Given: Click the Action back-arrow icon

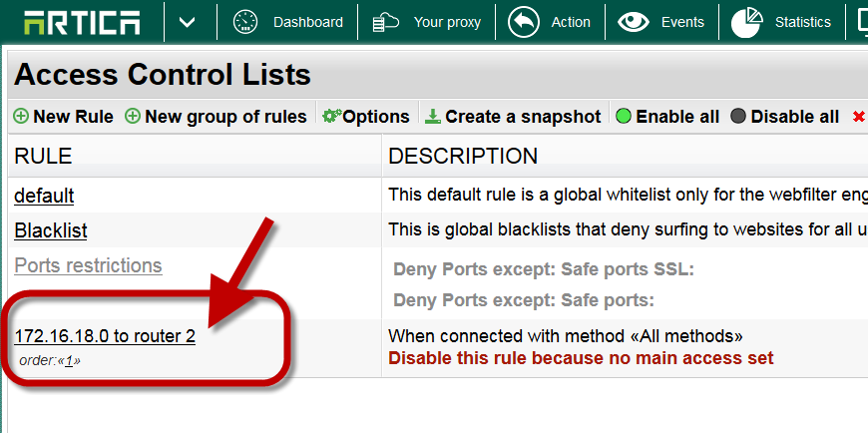Looking at the screenshot, I should point(523,22).
